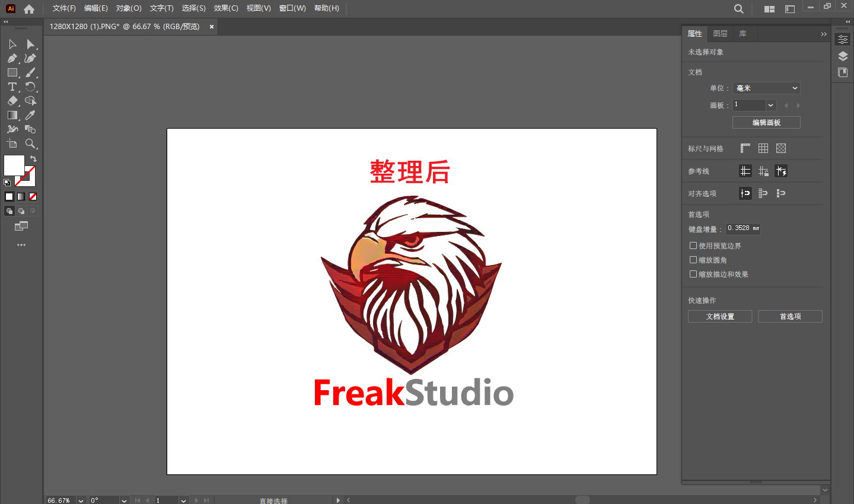
Task: Open the 单位 units dropdown
Action: pyautogui.click(x=766, y=88)
